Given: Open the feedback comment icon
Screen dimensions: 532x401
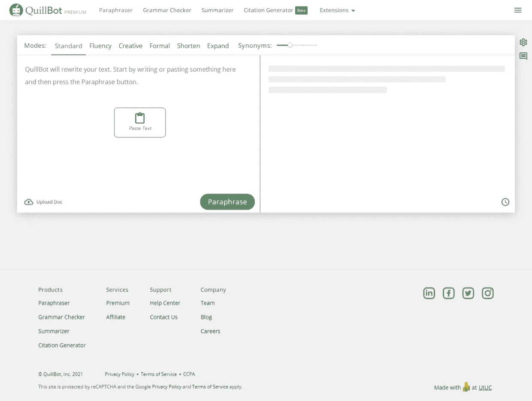Looking at the screenshot, I should coord(523,56).
